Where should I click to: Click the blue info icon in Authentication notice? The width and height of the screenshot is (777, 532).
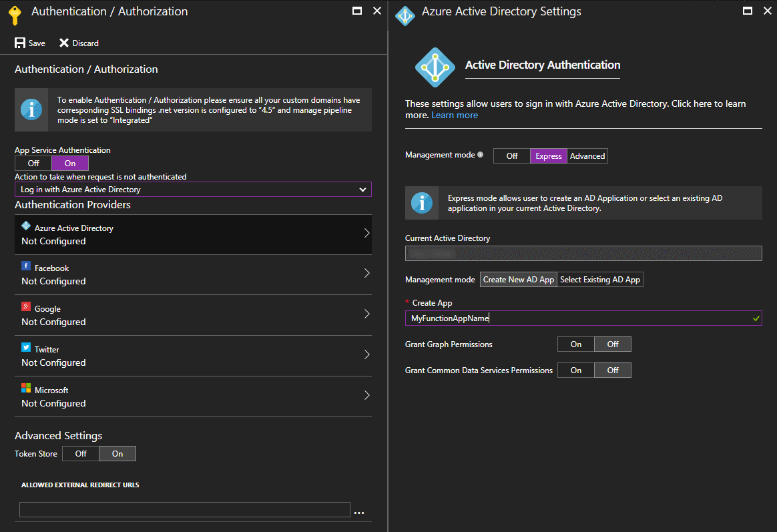point(31,109)
